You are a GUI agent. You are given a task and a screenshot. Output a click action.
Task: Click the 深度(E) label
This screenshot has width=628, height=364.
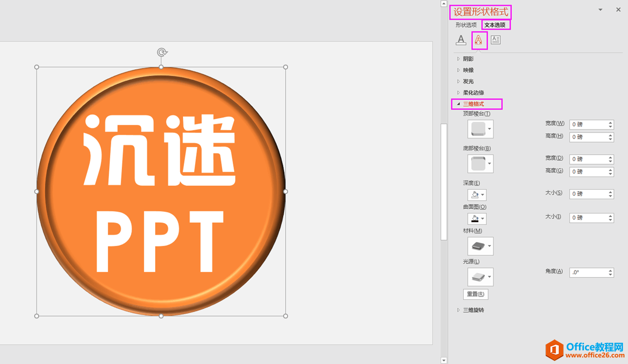point(472,183)
